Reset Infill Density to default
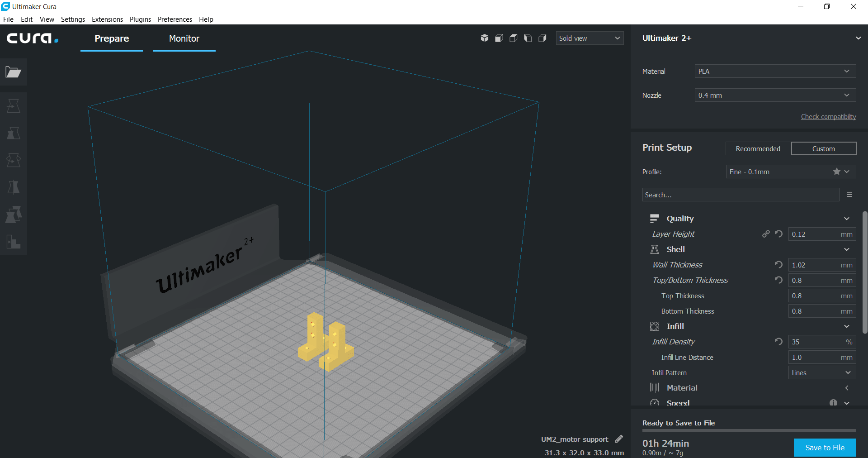The width and height of the screenshot is (868, 458). coord(778,342)
